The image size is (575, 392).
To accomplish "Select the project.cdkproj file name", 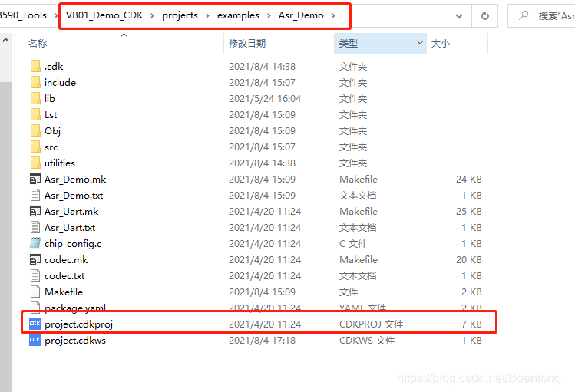I will tap(78, 324).
